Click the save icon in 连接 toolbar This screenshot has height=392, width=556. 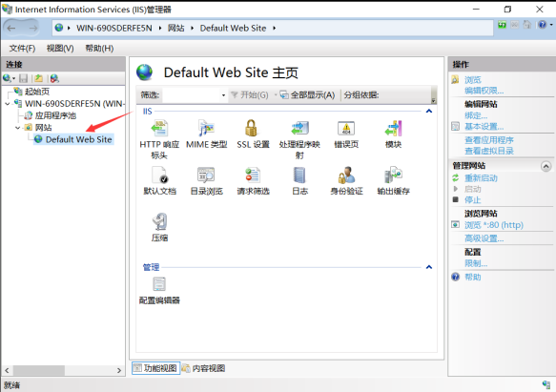coord(24,78)
